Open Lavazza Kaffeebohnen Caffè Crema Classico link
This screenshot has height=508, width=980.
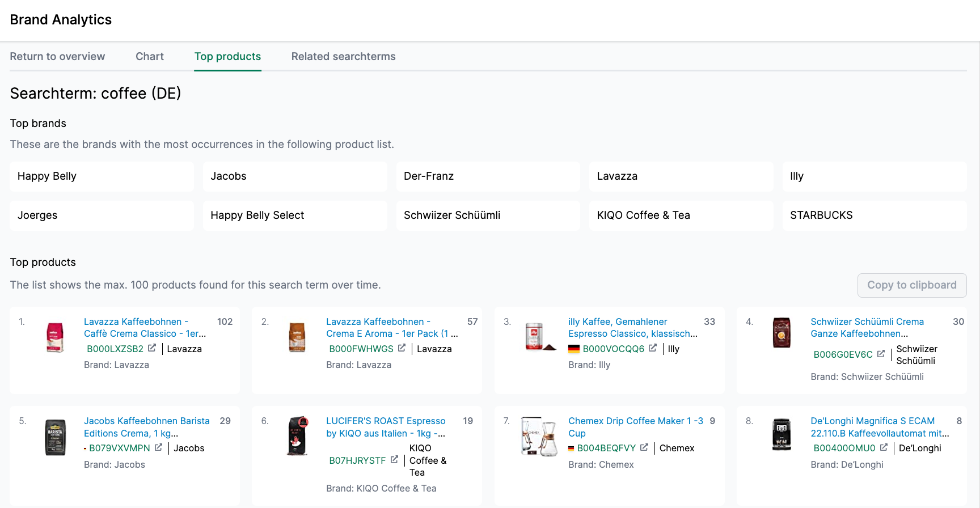tap(145, 328)
